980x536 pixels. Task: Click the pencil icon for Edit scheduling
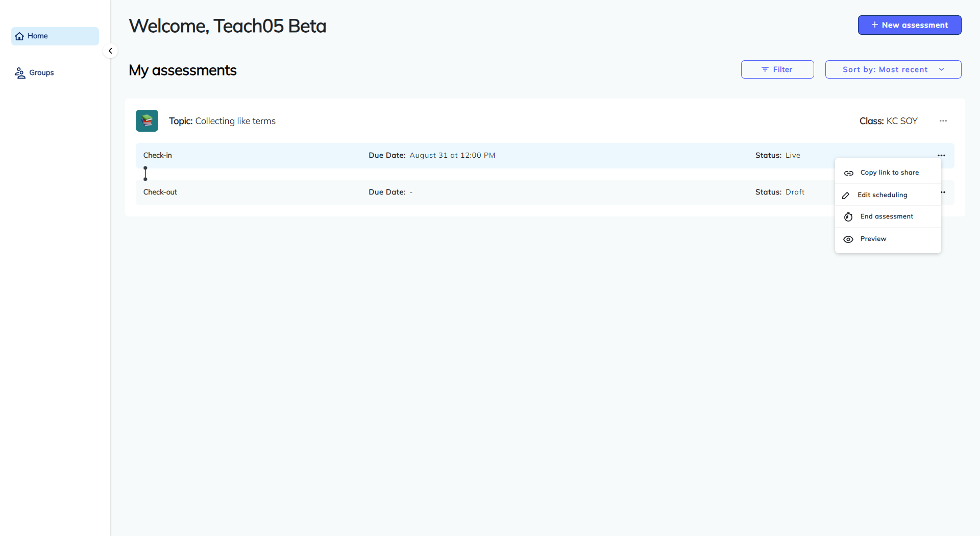(846, 196)
